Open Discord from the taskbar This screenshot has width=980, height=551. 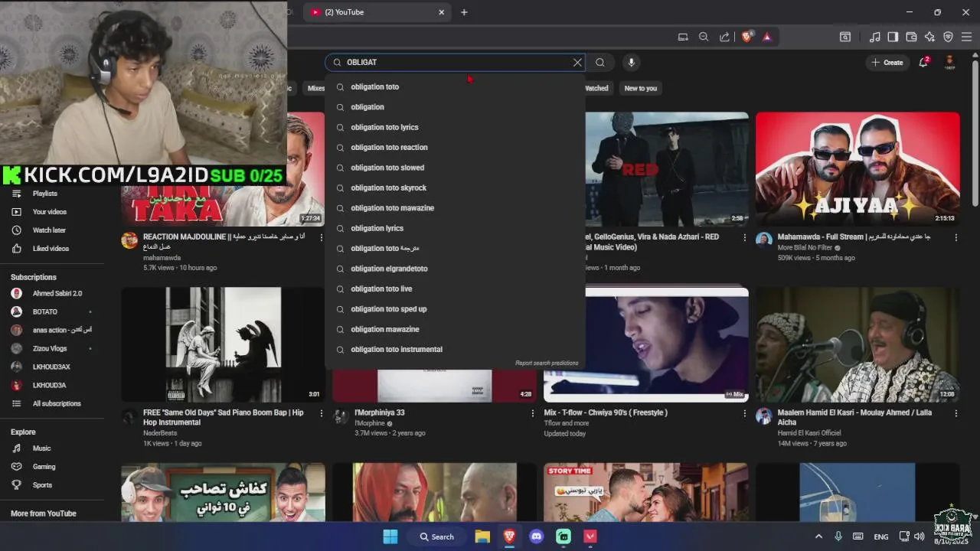(537, 536)
